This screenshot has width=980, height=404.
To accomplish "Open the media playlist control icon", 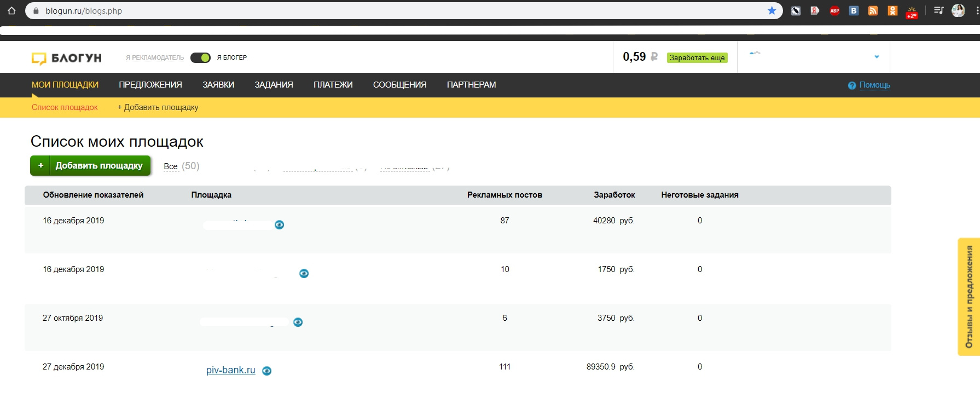I will 938,10.
